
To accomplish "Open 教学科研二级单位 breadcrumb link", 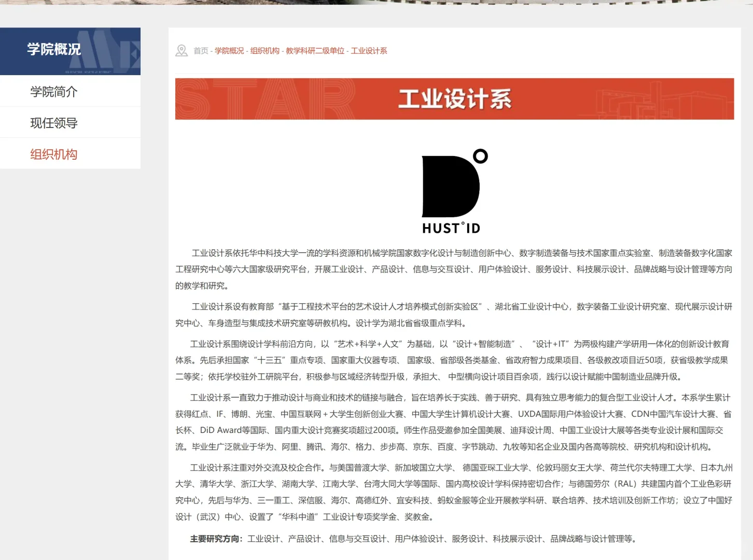I will pos(315,51).
